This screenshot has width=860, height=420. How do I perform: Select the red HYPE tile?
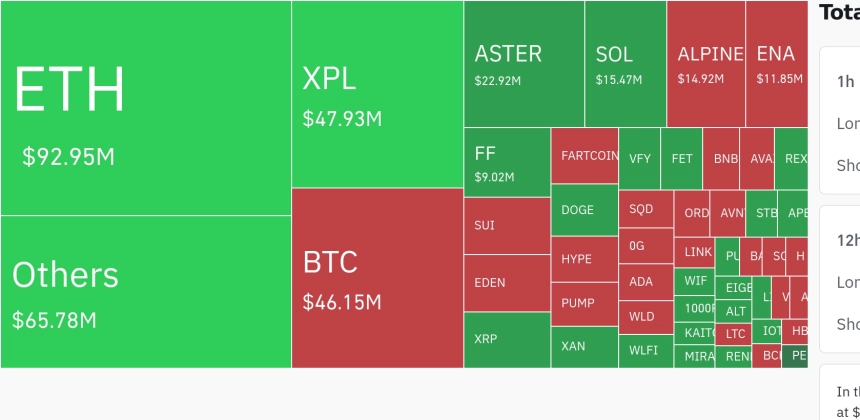click(585, 259)
